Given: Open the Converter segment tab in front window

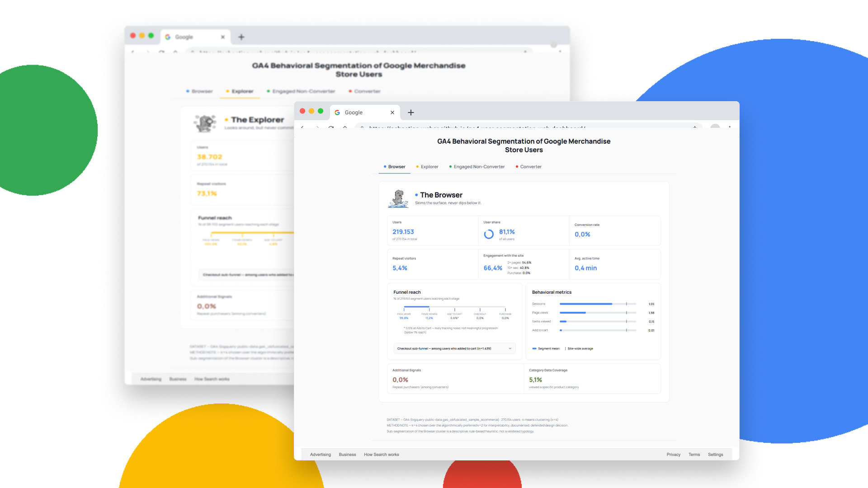Looking at the screenshot, I should (528, 167).
